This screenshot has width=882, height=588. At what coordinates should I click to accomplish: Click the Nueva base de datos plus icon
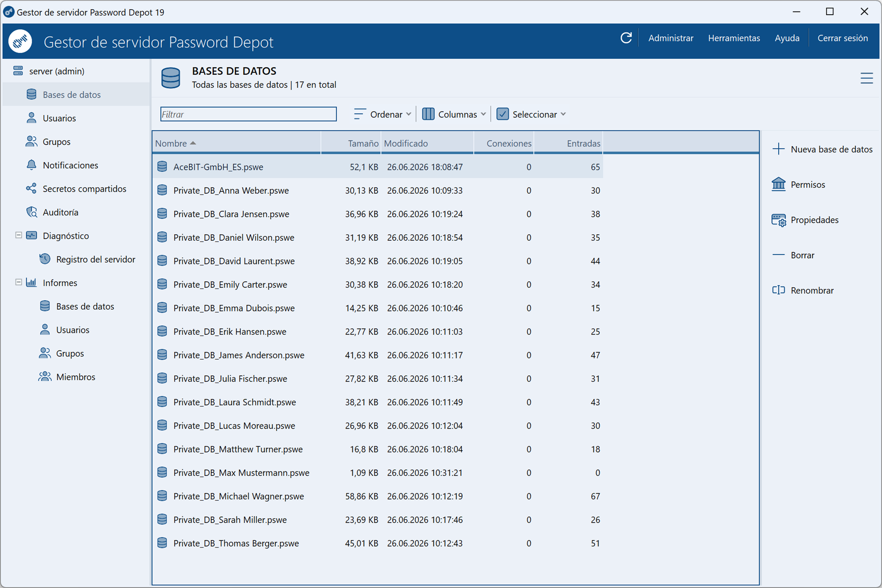click(x=779, y=149)
